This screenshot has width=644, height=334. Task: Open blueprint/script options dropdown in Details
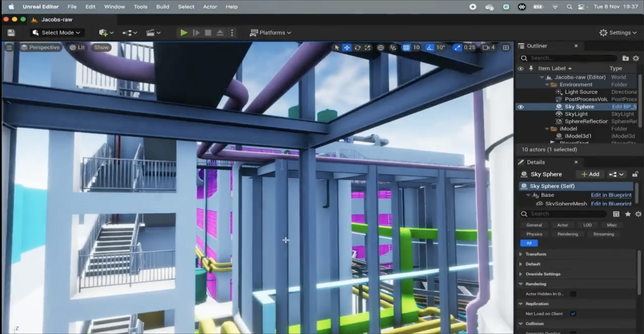click(616, 174)
